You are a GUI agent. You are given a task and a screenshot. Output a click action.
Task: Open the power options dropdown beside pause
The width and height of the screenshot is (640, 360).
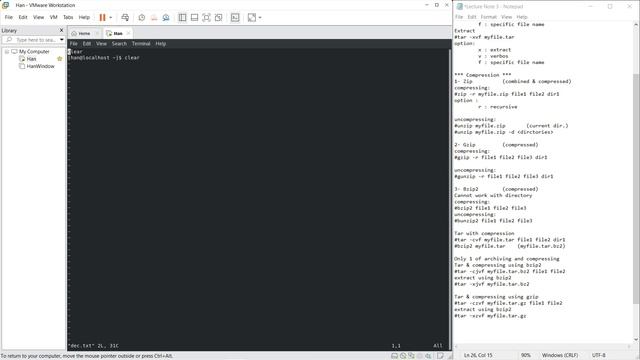[111, 18]
